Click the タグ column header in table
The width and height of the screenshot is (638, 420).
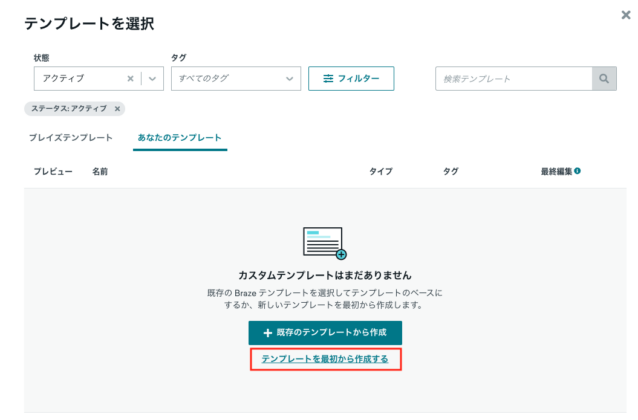(x=450, y=172)
